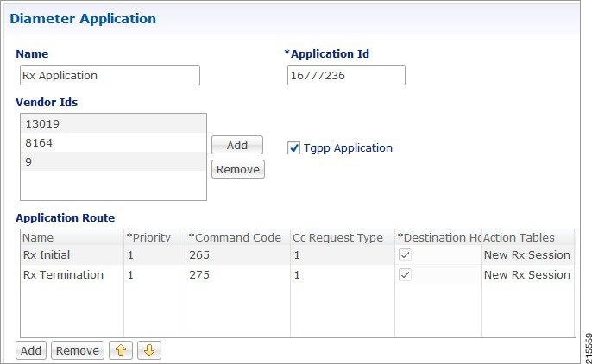This screenshot has height=364, width=592.
Task: Move route up with yellow up arrow
Action: tap(121, 350)
